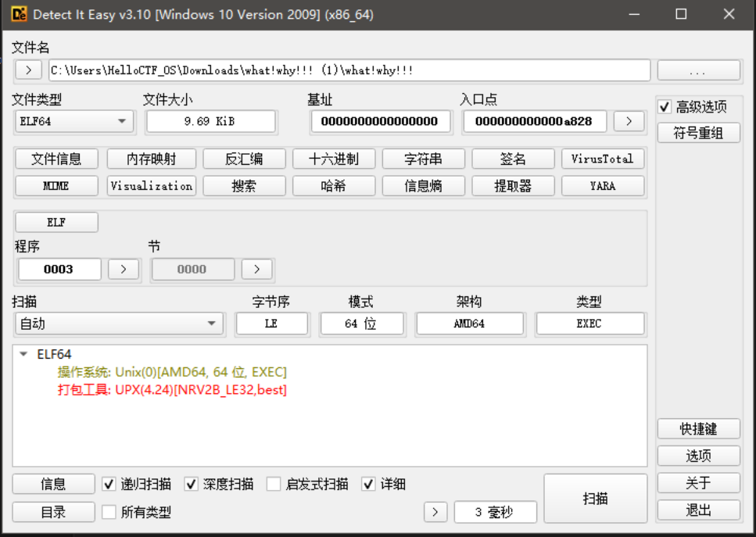Click the Detect It Easy title bar icon

[x=19, y=14]
